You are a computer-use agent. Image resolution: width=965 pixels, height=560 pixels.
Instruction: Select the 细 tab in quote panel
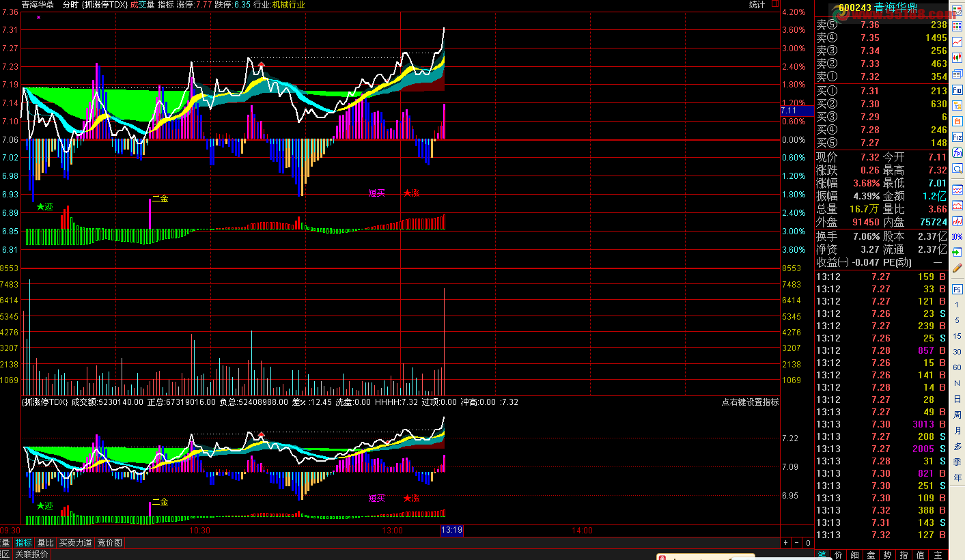point(855,555)
